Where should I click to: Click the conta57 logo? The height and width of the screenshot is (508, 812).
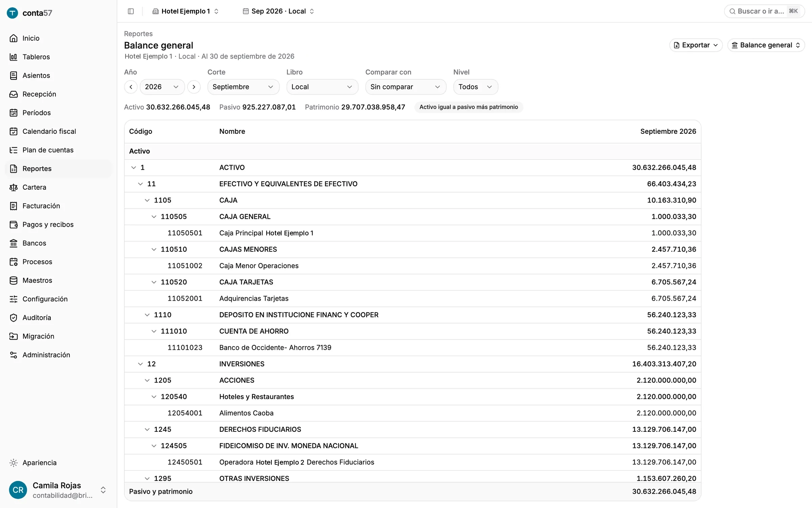[30, 13]
